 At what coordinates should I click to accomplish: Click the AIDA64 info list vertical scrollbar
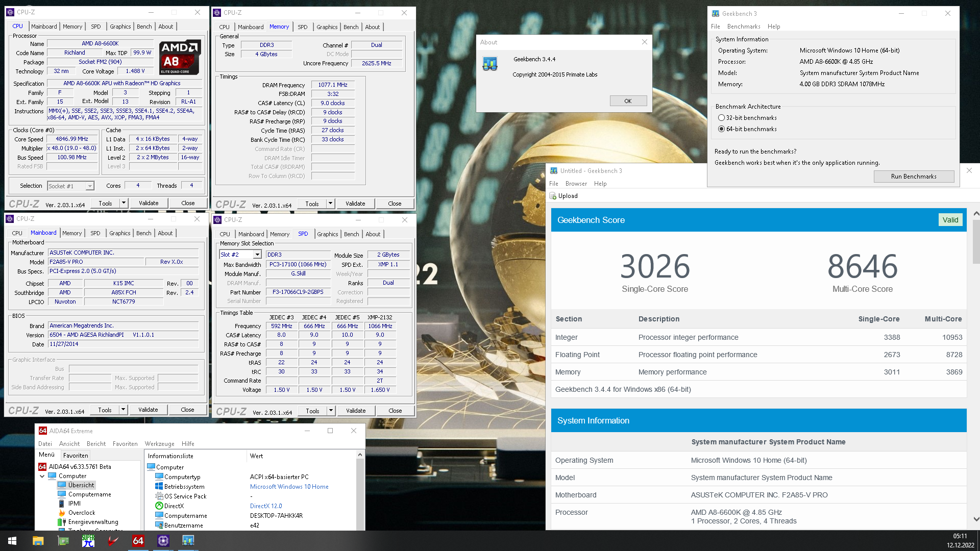tap(360, 495)
